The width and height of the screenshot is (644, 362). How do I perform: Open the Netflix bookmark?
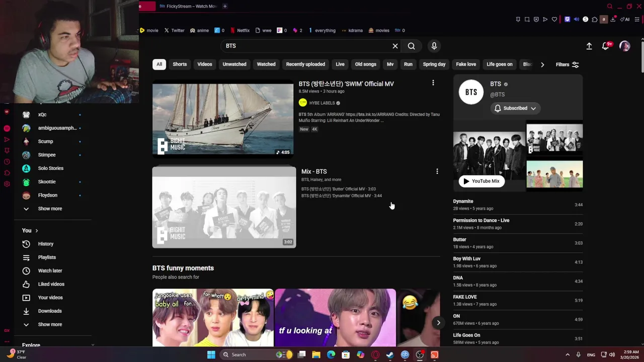click(x=239, y=30)
